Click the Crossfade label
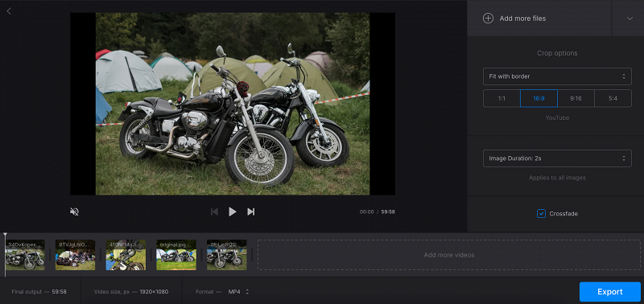644x304 pixels. click(x=563, y=214)
